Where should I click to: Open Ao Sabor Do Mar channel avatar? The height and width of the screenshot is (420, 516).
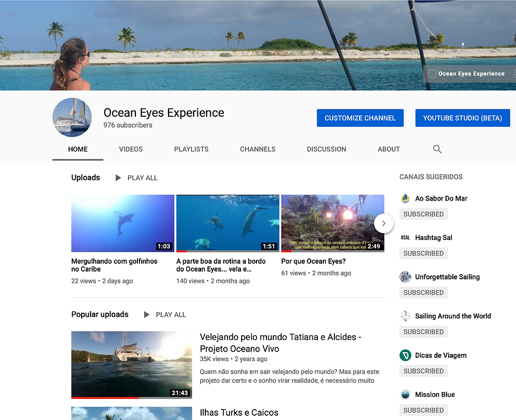405,198
